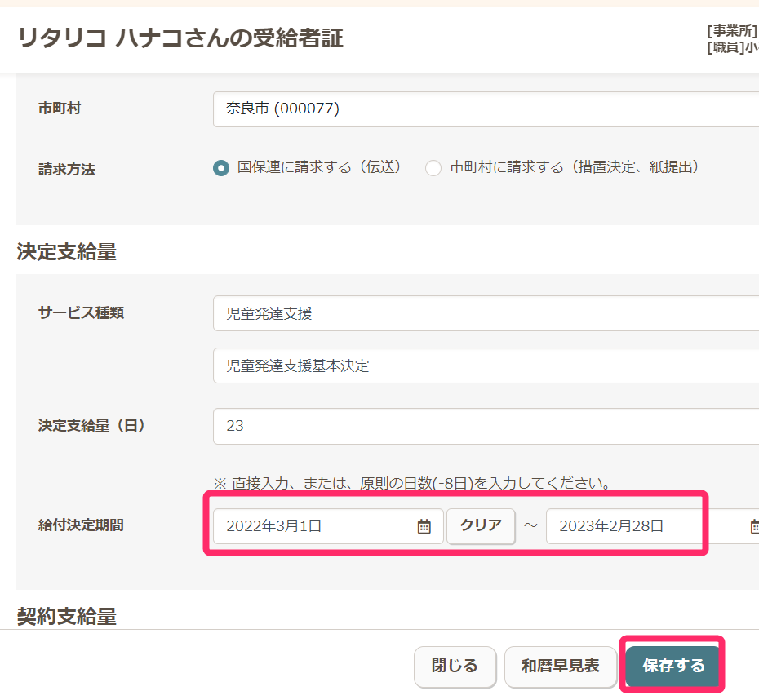Click the 決定支給量（日） field showing 23
The width and height of the screenshot is (759, 700).
point(486,426)
